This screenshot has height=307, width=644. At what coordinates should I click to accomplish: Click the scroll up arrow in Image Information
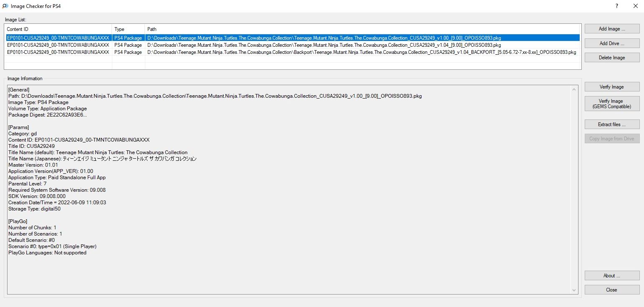575,89
